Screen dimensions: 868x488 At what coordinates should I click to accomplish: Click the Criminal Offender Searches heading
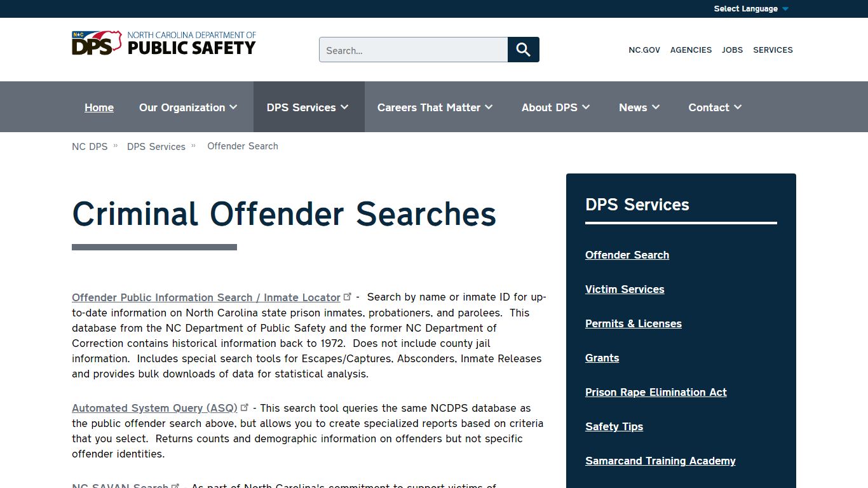point(284,213)
